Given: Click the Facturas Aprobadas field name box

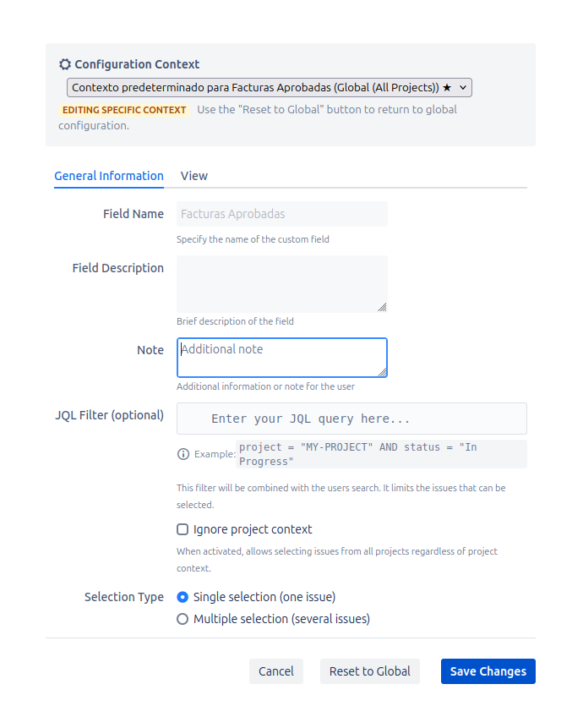Looking at the screenshot, I should pyautogui.click(x=281, y=214).
